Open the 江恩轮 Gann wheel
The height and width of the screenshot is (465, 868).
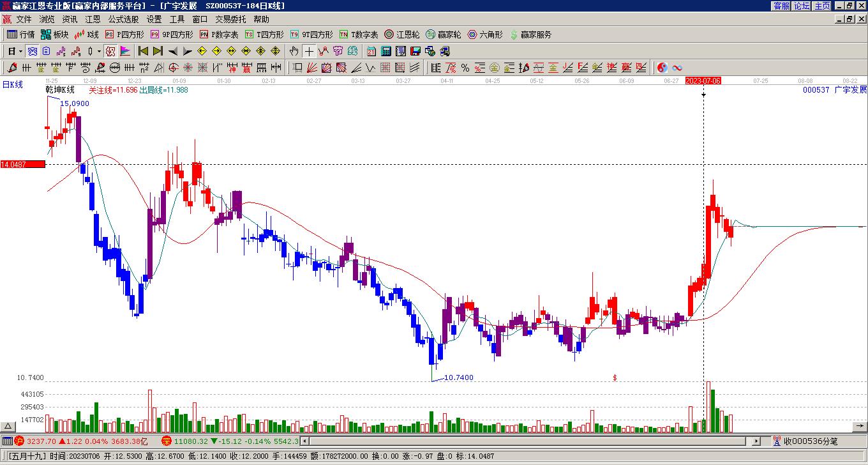[401, 34]
